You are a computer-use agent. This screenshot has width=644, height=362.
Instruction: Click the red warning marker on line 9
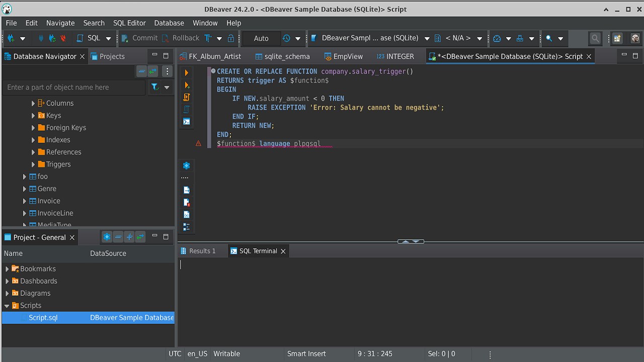(x=198, y=144)
